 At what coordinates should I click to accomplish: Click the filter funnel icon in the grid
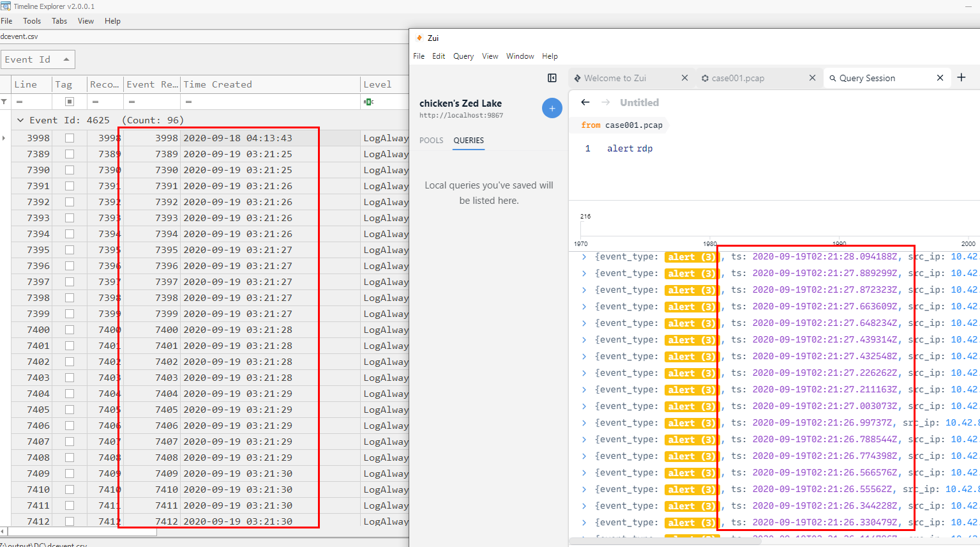click(4, 102)
